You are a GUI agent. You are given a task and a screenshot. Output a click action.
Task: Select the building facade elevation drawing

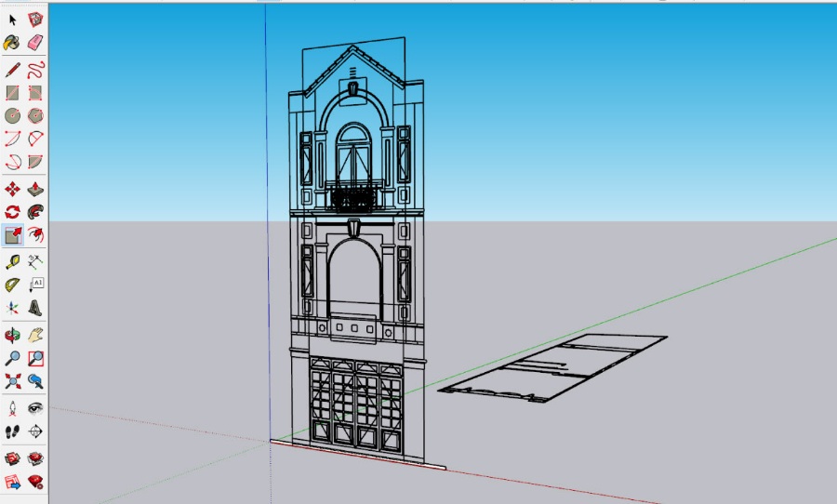tap(356, 251)
